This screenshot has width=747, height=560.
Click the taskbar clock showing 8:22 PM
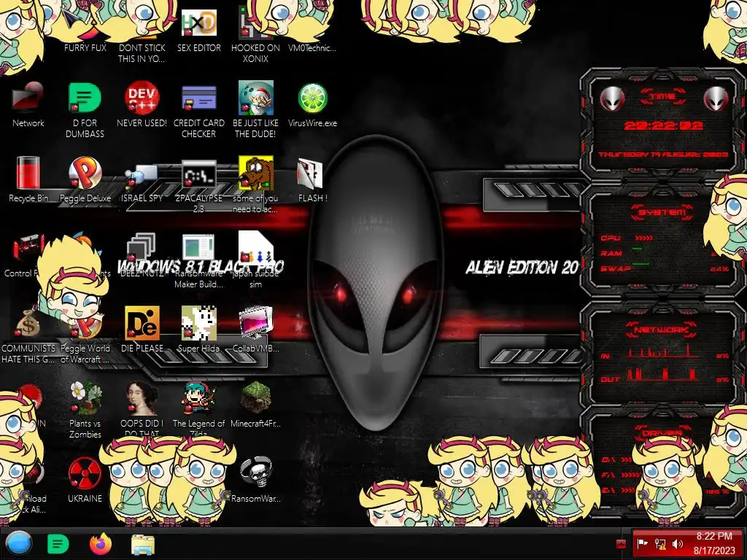(x=714, y=543)
